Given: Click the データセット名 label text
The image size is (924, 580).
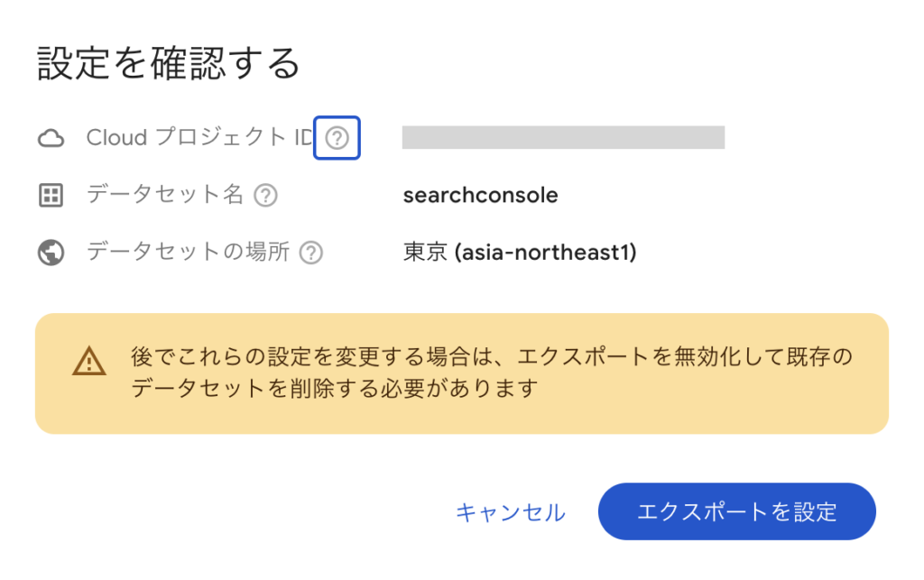Looking at the screenshot, I should [165, 194].
